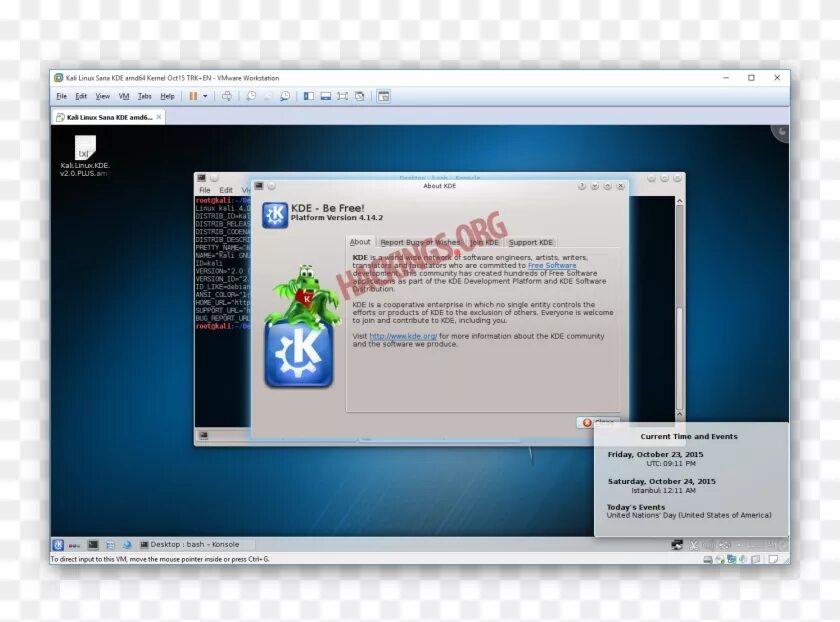Click the display settings icon in KDE system tray
Image resolution: width=840 pixels, height=622 pixels.
677,545
